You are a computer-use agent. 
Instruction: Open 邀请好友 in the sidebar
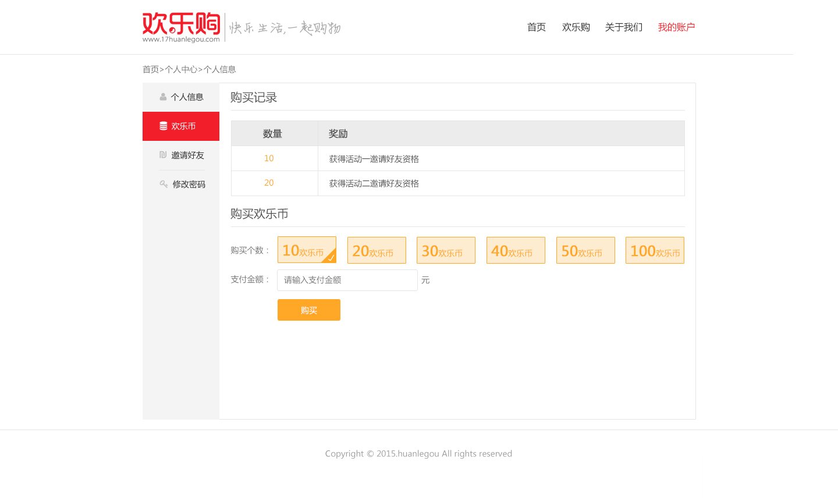(x=181, y=155)
